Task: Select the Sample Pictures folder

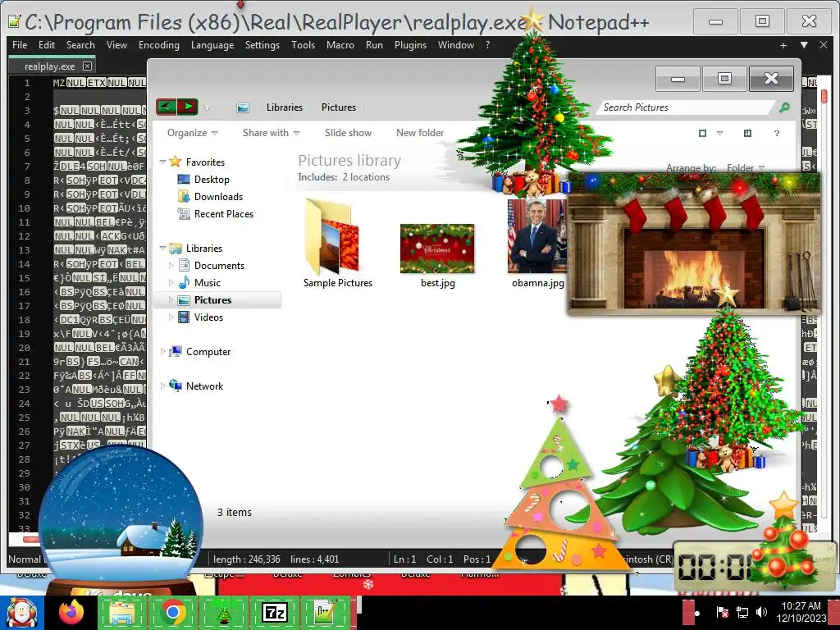Action: [337, 244]
